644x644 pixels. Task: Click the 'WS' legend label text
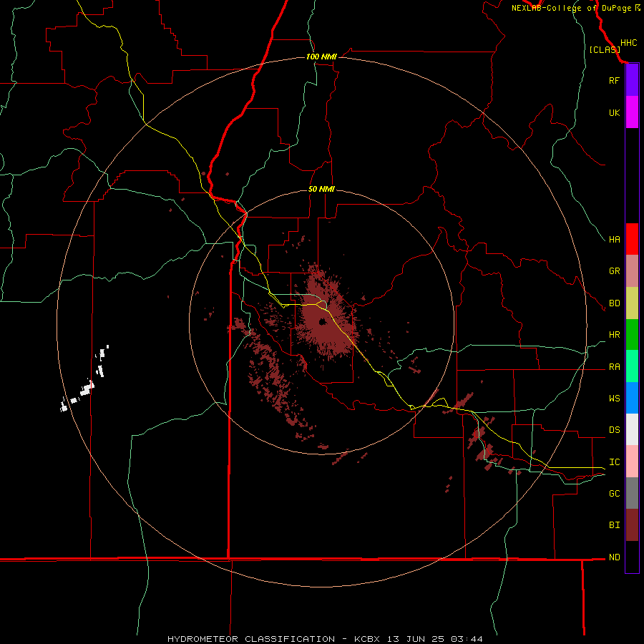(614, 398)
